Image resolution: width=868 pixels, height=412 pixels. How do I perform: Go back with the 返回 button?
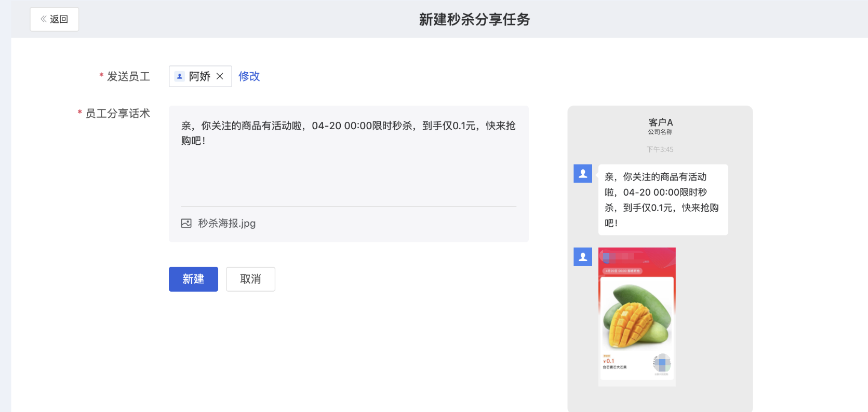click(54, 19)
